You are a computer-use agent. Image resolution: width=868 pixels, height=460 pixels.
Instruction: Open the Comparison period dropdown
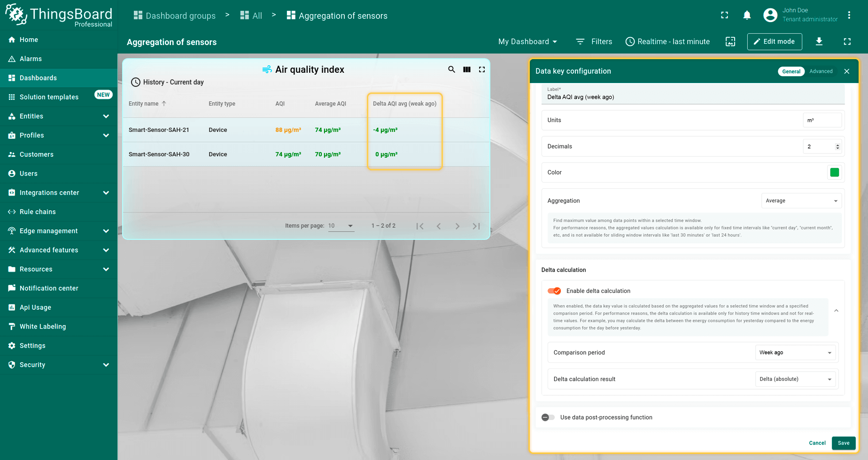(795, 353)
